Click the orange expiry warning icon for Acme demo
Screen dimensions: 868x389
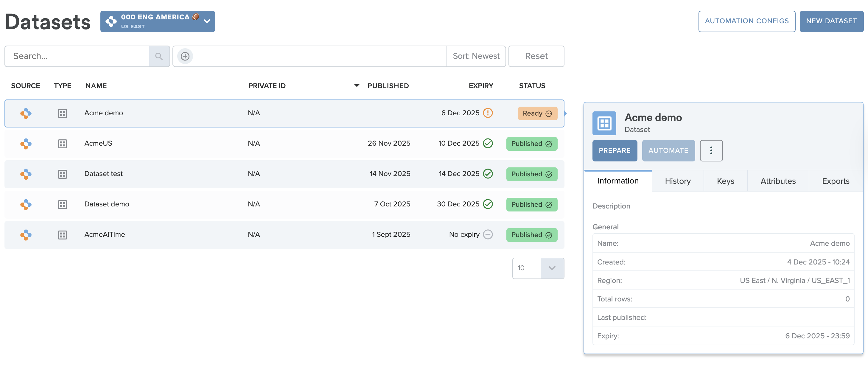tap(488, 113)
